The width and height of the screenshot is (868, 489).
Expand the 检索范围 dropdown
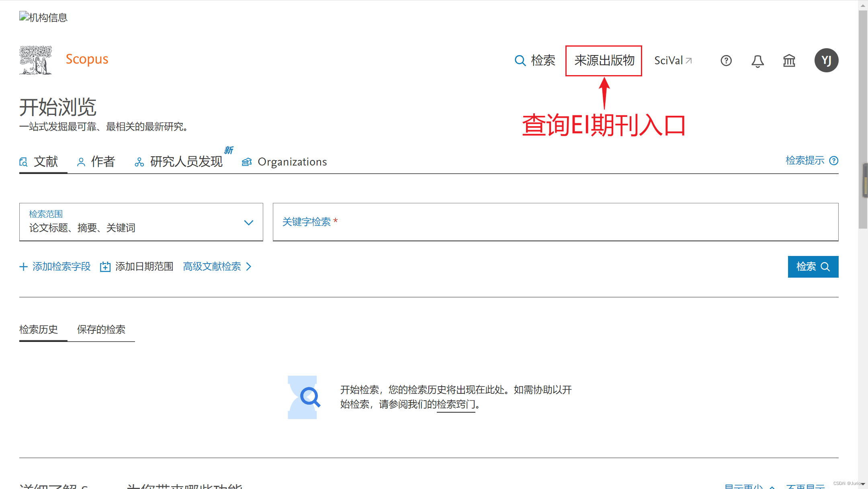pos(141,222)
